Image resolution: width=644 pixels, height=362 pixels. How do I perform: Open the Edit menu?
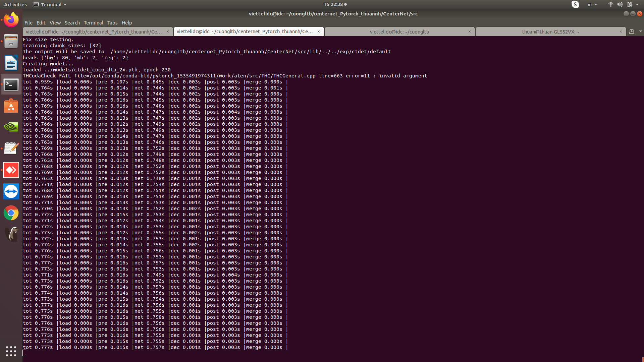pyautogui.click(x=41, y=23)
